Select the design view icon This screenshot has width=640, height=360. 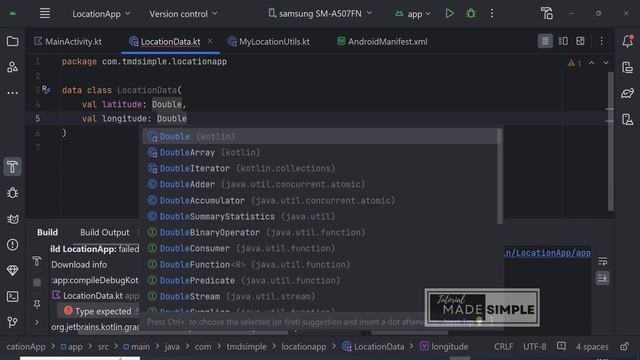click(x=580, y=41)
